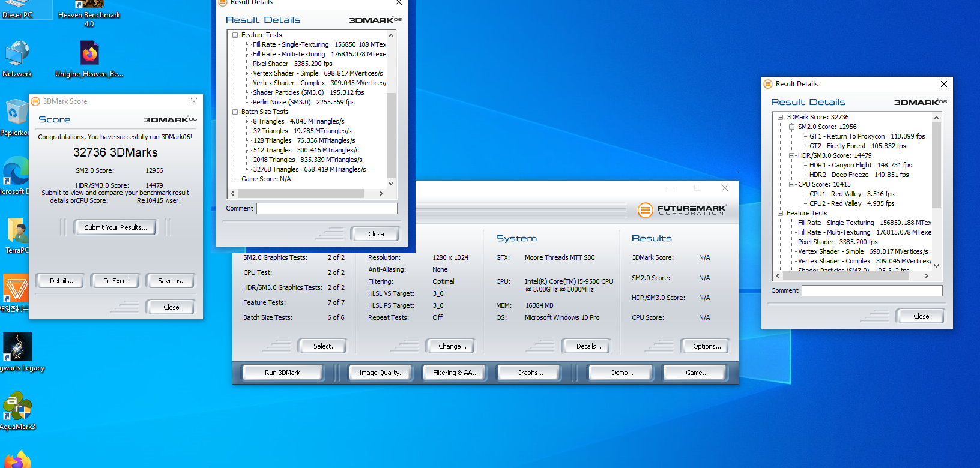
Task: Collapse Feature Tests node in right Result Details
Action: [x=781, y=213]
